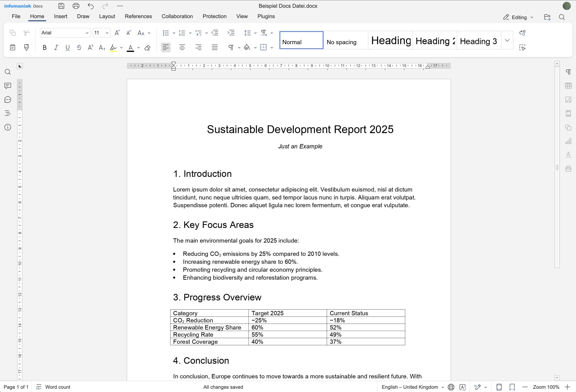This screenshot has width=576, height=392.
Task: Open the Comments panel in left sidebar
Action: [x=8, y=86]
